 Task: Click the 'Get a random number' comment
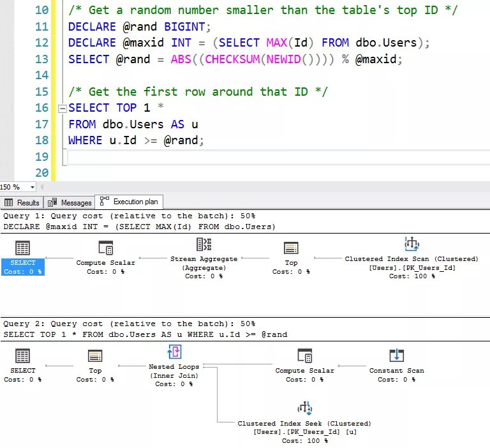coord(263,10)
